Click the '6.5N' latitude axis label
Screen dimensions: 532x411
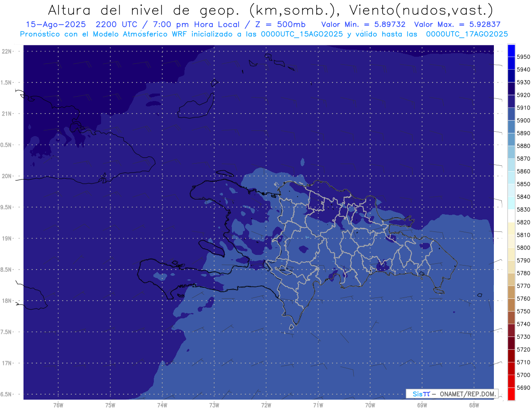[6, 394]
